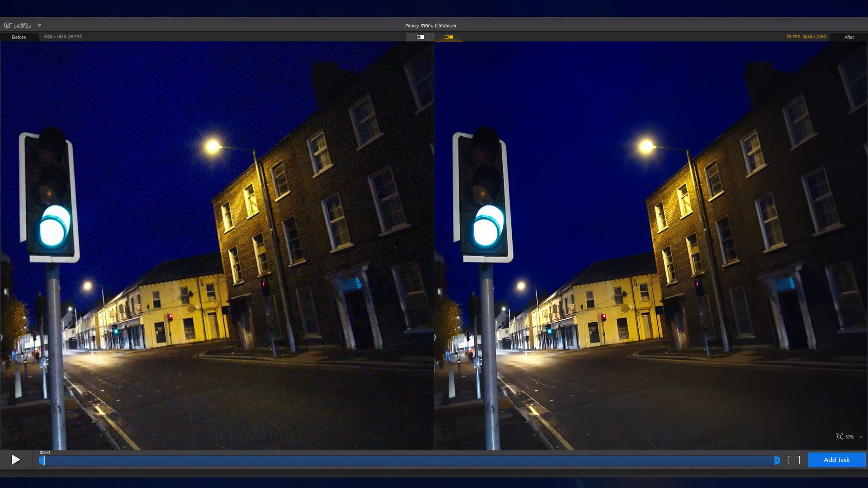Click the arrow on Before panel's left edge
This screenshot has height=488, width=868.
(x=1, y=337)
